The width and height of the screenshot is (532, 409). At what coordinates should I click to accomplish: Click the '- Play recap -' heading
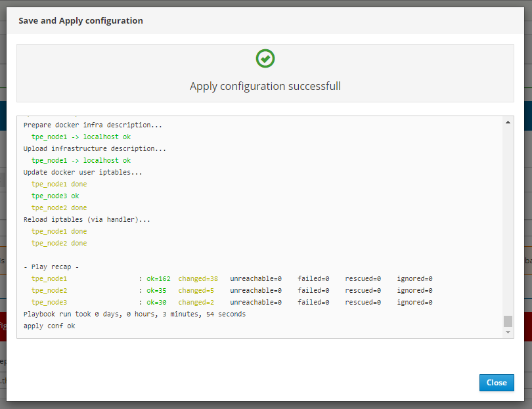(51, 267)
